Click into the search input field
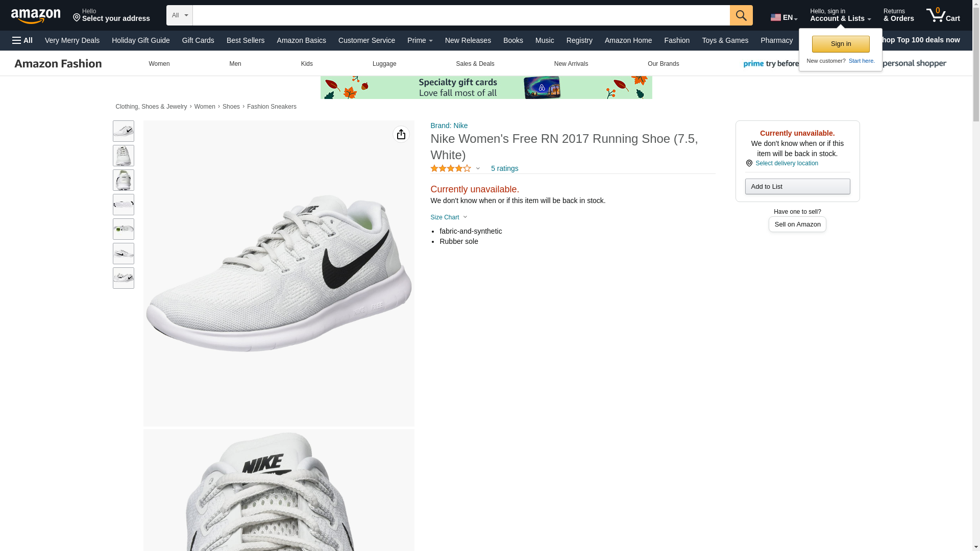The image size is (980, 551). pyautogui.click(x=460, y=15)
